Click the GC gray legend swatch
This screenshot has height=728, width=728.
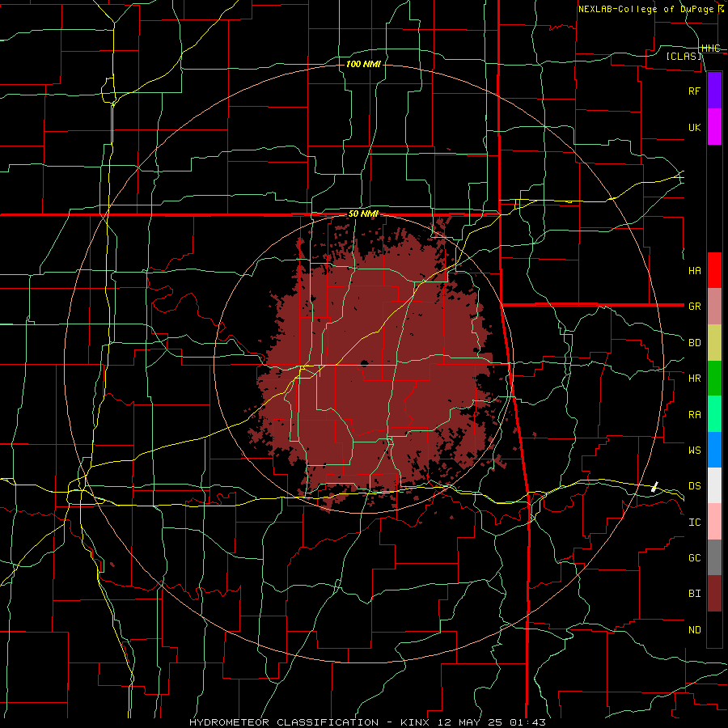coord(714,557)
